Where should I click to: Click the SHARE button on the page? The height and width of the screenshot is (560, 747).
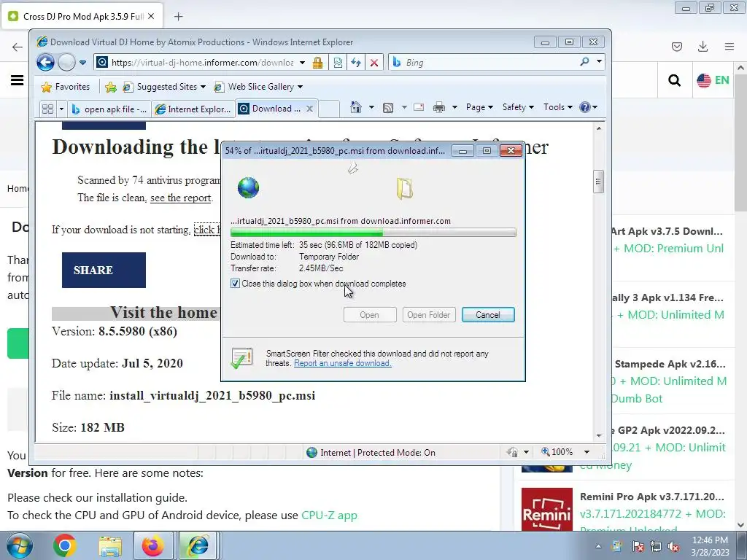pyautogui.click(x=104, y=270)
